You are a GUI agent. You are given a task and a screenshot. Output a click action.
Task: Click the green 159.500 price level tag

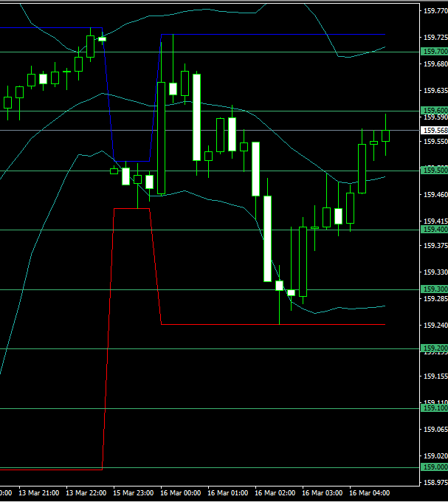pyautogui.click(x=434, y=171)
